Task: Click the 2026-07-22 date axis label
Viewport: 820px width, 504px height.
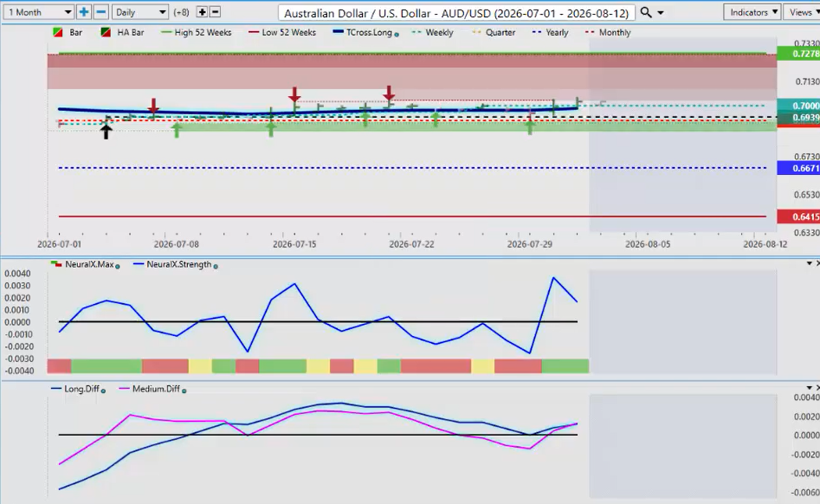Action: point(411,244)
